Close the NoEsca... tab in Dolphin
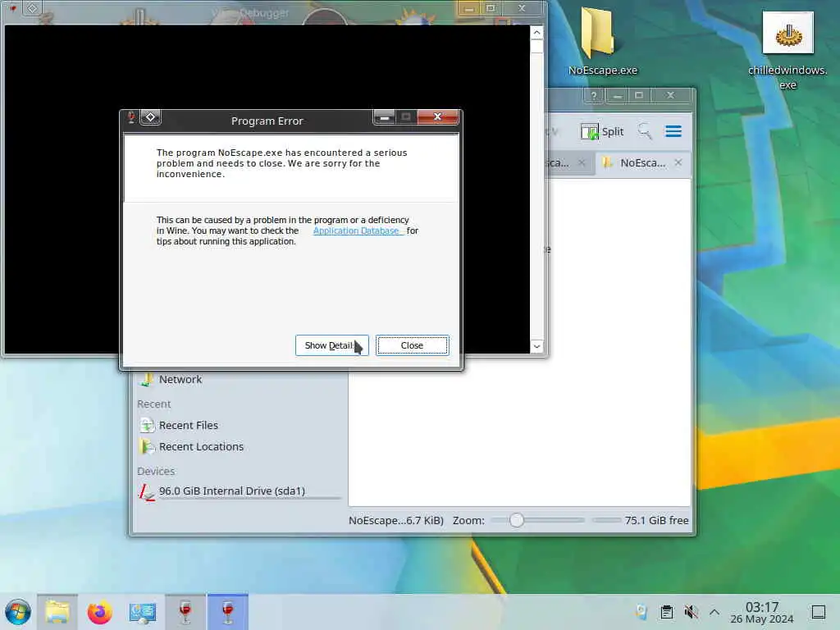The height and width of the screenshot is (630, 840). 678,162
